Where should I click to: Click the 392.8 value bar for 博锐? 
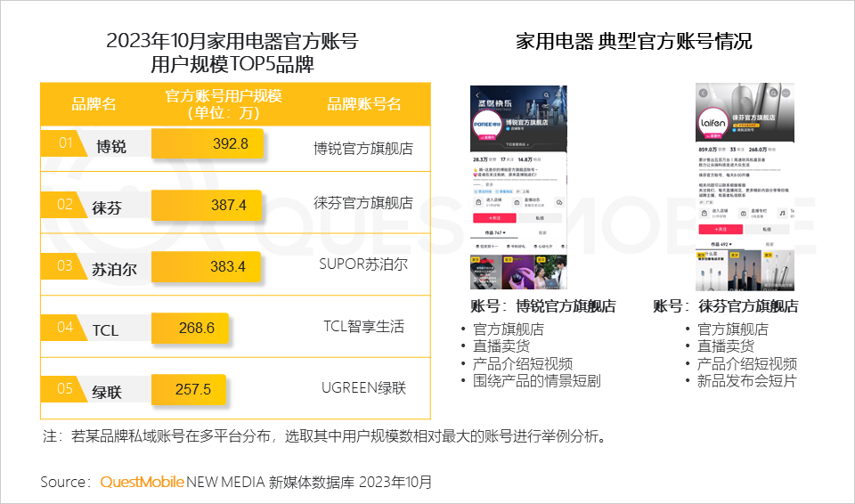point(208,143)
